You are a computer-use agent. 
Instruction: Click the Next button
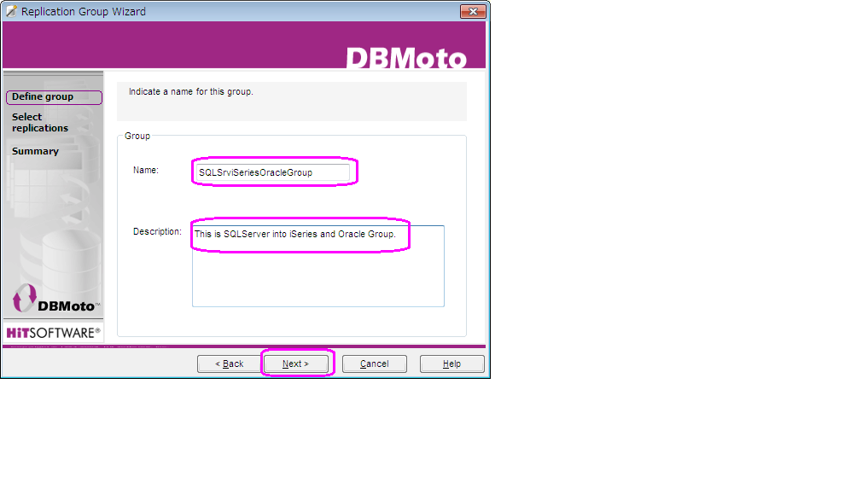[296, 364]
